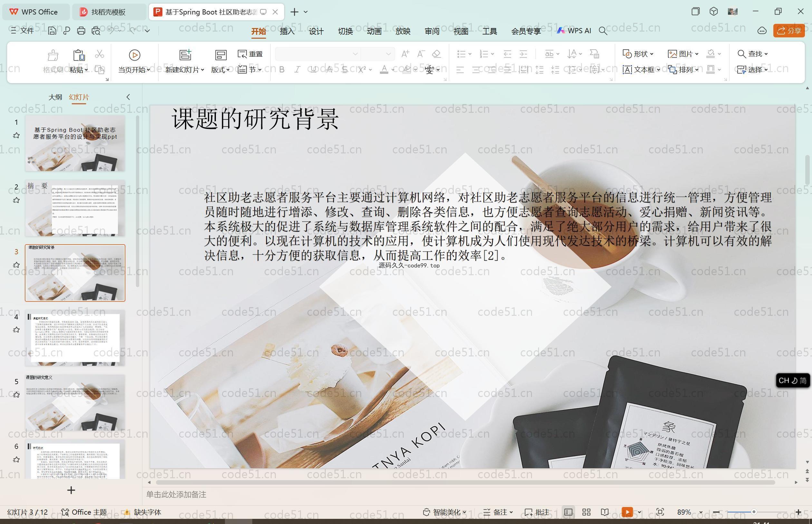This screenshot has height=524, width=812.
Task: Collapse the slide panel with arrow
Action: pos(128,97)
